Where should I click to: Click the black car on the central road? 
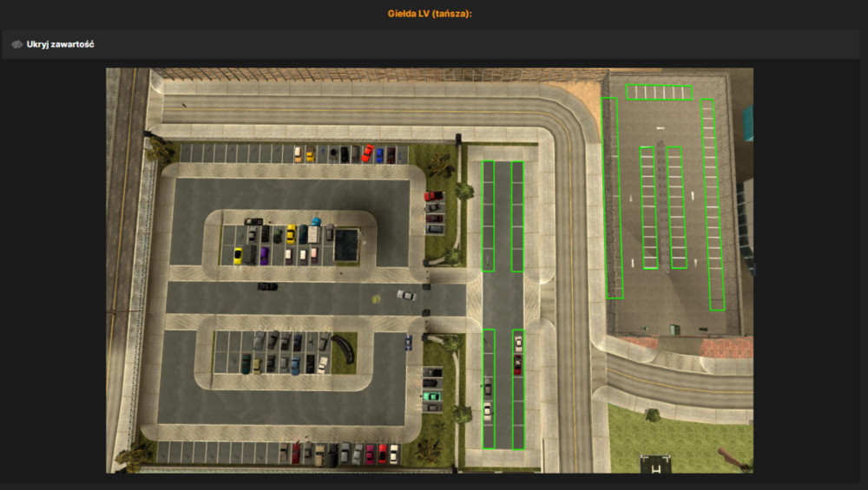[267, 286]
